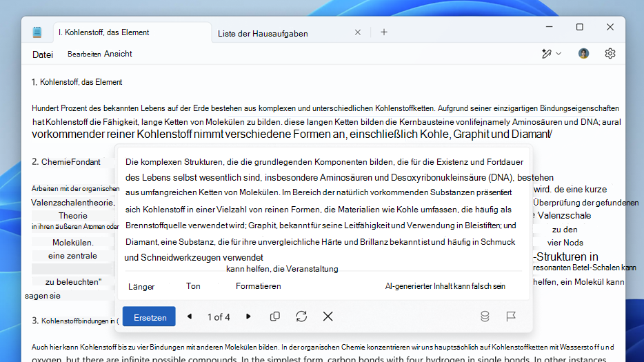Click large line 'vorkommender reiner Kohlenstoff'

point(292,134)
